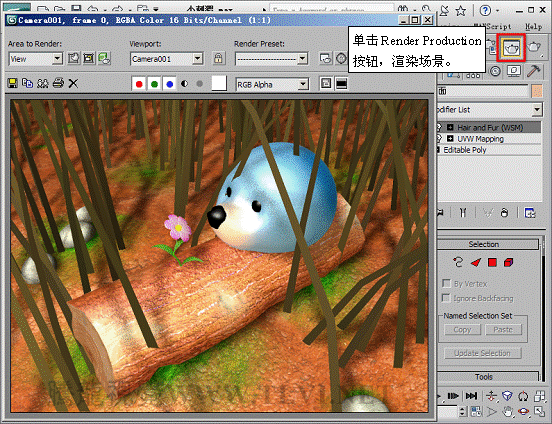Select the Face sub-object triangle icon
552x424 pixels.
pos(476,262)
